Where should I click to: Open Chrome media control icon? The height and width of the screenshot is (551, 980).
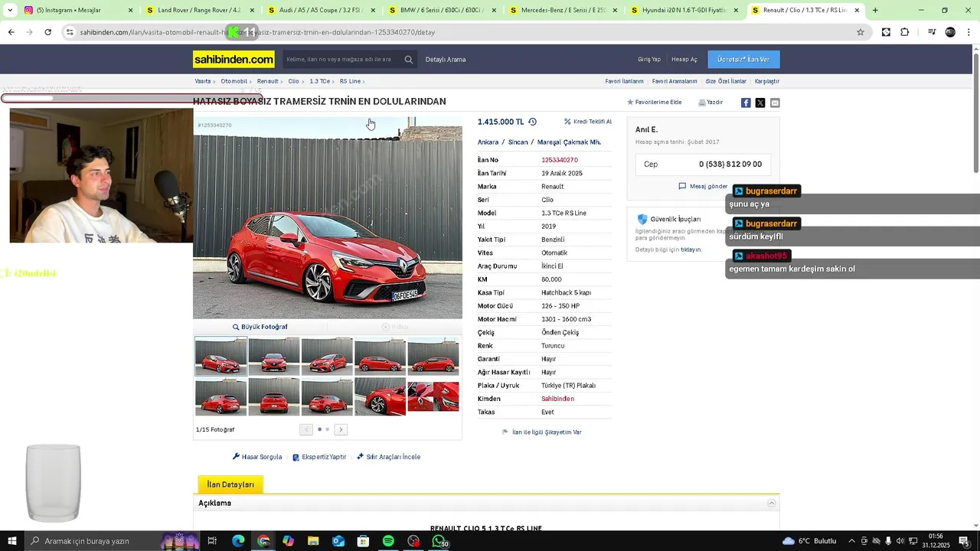pyautogui.click(x=932, y=32)
